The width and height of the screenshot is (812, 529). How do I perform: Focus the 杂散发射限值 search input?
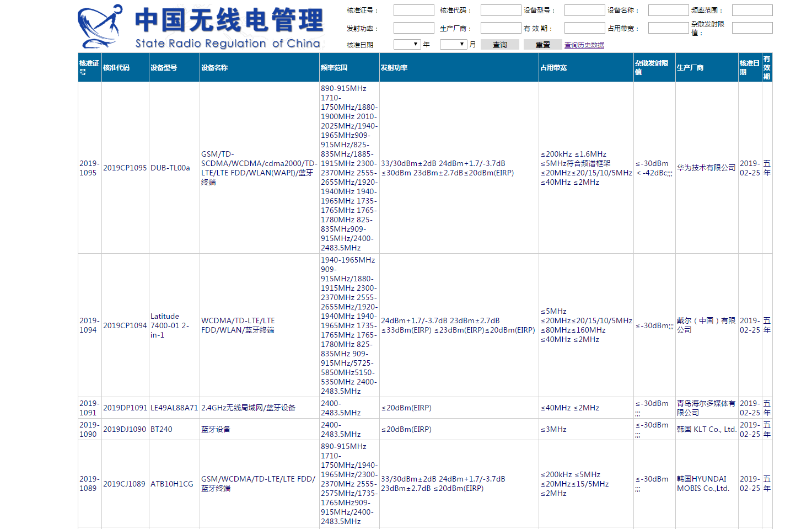(x=752, y=28)
